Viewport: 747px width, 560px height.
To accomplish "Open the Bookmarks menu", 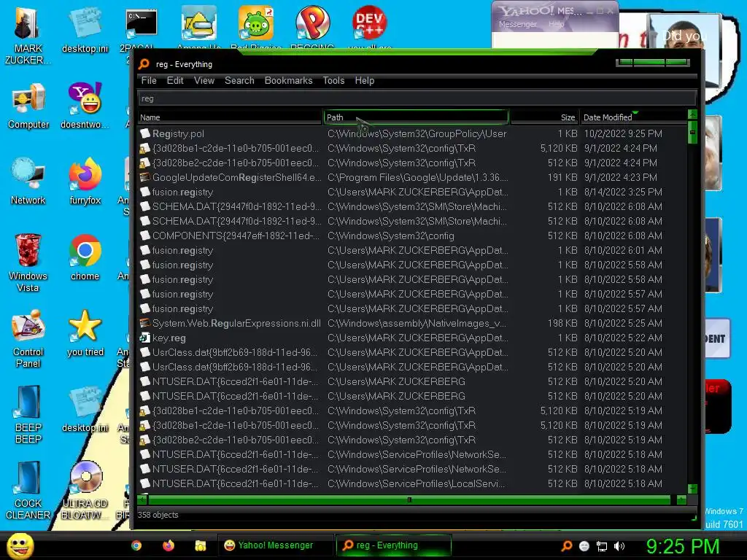I will pos(288,80).
